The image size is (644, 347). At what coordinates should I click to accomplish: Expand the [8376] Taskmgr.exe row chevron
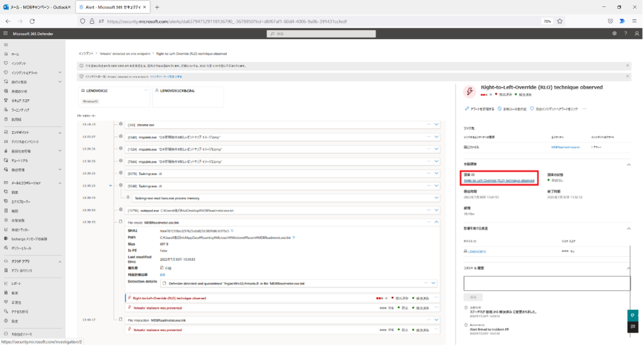437,173
